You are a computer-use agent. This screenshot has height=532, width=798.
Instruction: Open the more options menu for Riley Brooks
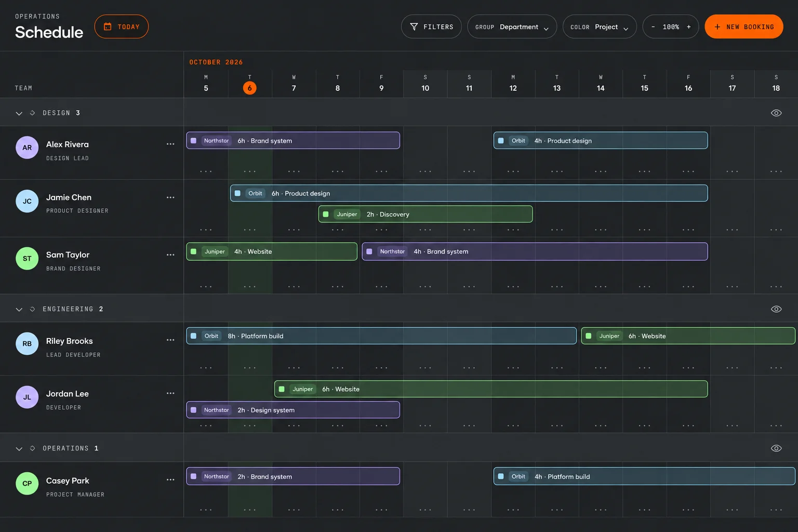(170, 340)
